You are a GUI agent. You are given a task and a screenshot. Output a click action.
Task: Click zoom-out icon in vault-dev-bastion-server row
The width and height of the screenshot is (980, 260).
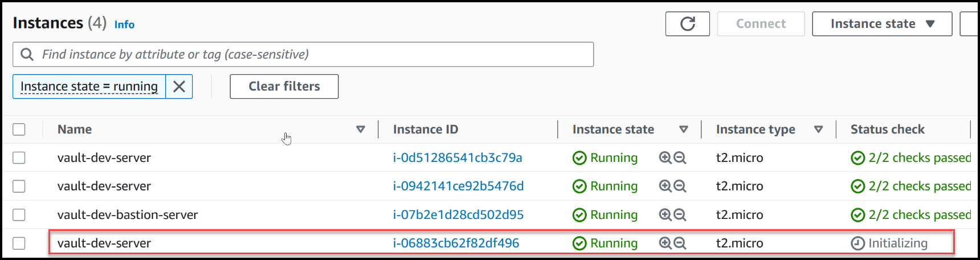tap(680, 215)
